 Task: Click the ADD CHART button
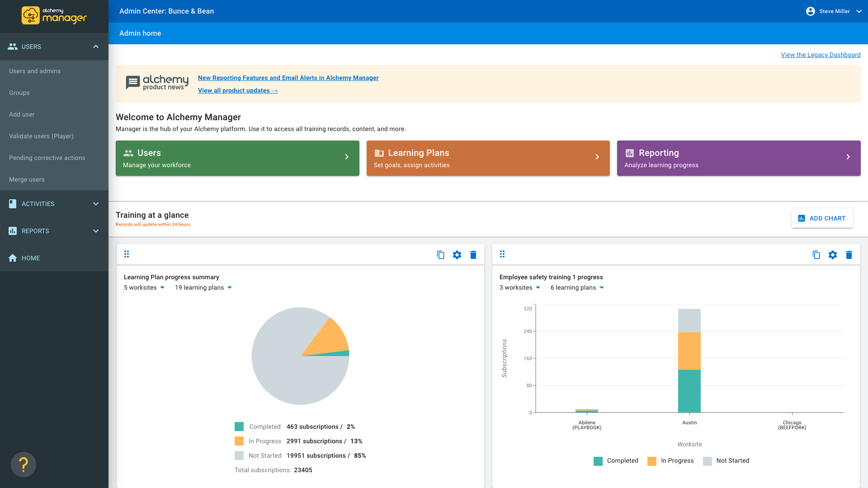pyautogui.click(x=822, y=218)
